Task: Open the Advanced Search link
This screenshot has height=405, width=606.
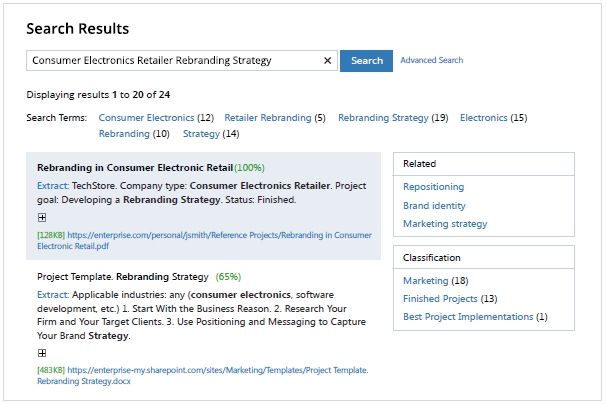Action: coord(431,61)
